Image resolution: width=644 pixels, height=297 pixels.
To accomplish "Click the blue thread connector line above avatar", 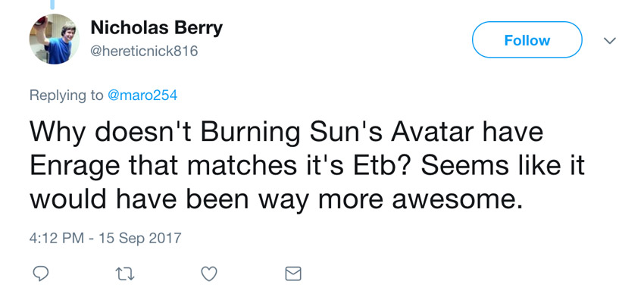I will coord(52,4).
